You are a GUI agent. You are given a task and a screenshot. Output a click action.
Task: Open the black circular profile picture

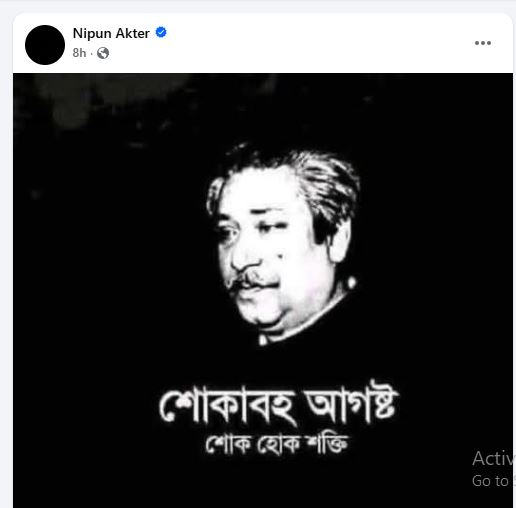[x=45, y=45]
